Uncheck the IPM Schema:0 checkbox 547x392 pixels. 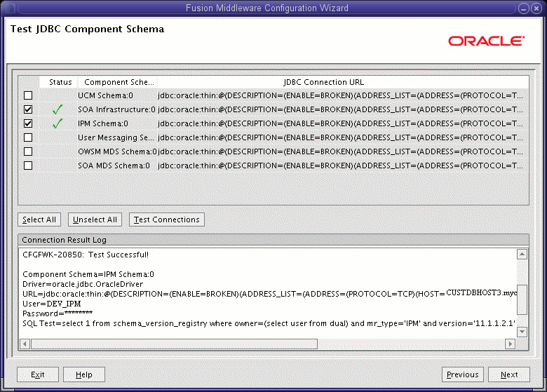point(28,123)
